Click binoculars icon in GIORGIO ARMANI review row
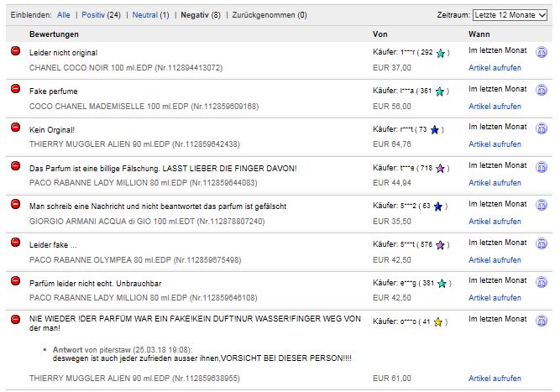 pyautogui.click(x=542, y=205)
